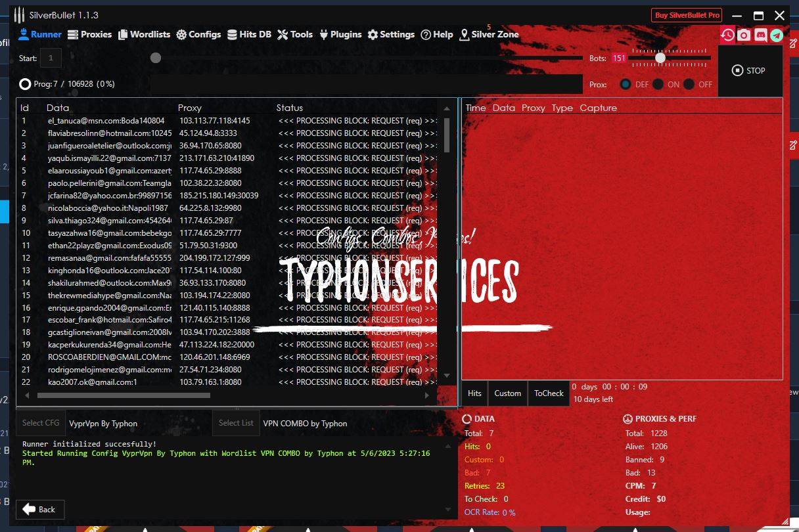Click proxy 103.113.77.118:4145
The width and height of the screenshot is (799, 532).
click(x=215, y=121)
